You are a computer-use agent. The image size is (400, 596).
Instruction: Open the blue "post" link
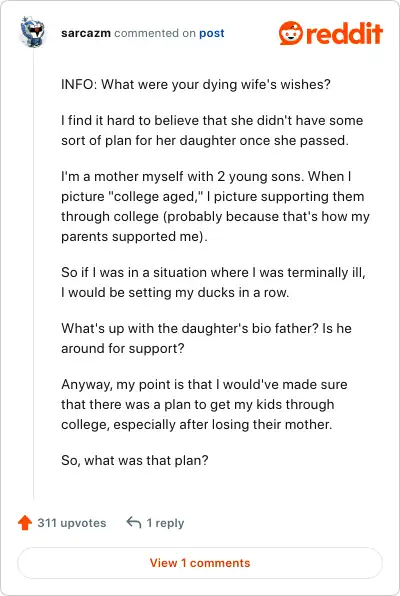tap(212, 33)
